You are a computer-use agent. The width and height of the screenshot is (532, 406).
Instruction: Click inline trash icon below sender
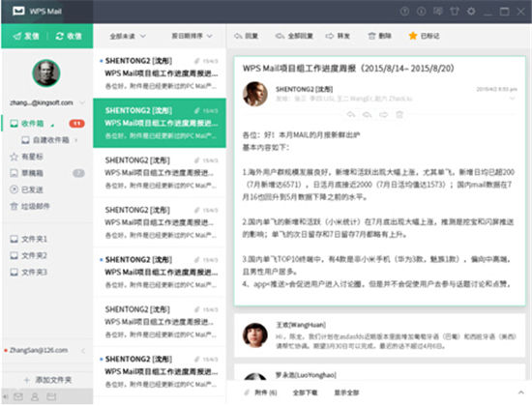399,115
